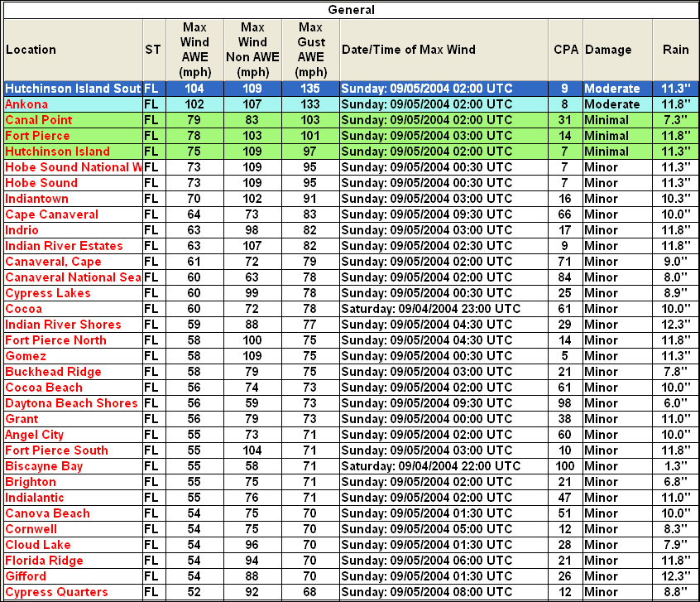700x602 pixels.
Task: Open the Gomez location
Action: (x=26, y=356)
